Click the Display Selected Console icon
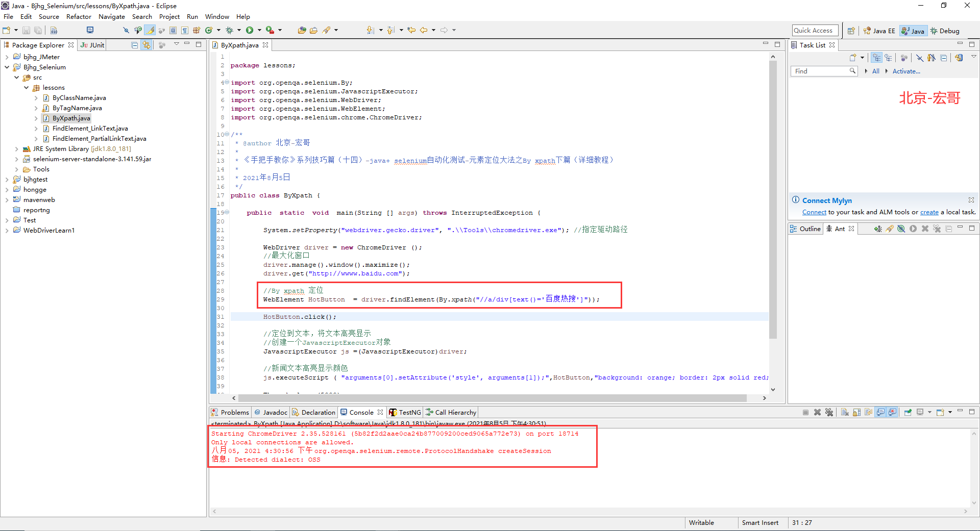The width and height of the screenshot is (980, 531). coord(920,412)
